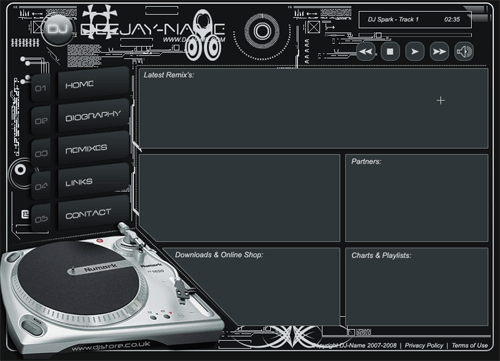
Task: Click the 02:35 track time
Action: tap(452, 19)
